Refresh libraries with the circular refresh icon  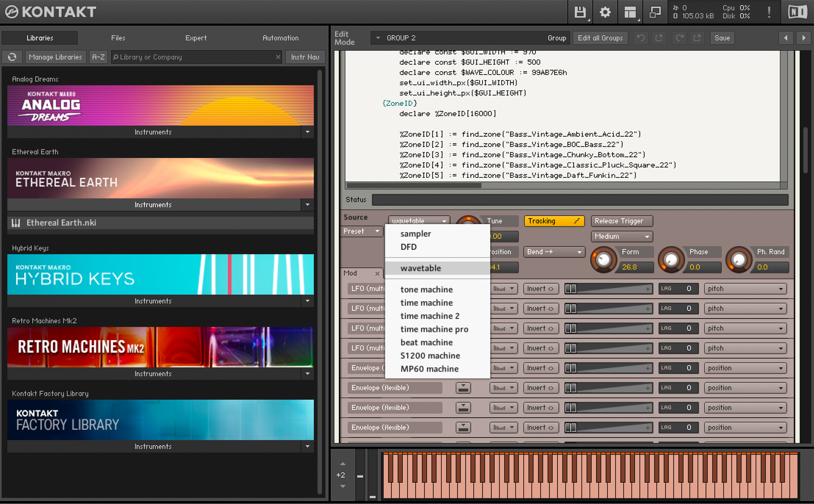coord(12,57)
